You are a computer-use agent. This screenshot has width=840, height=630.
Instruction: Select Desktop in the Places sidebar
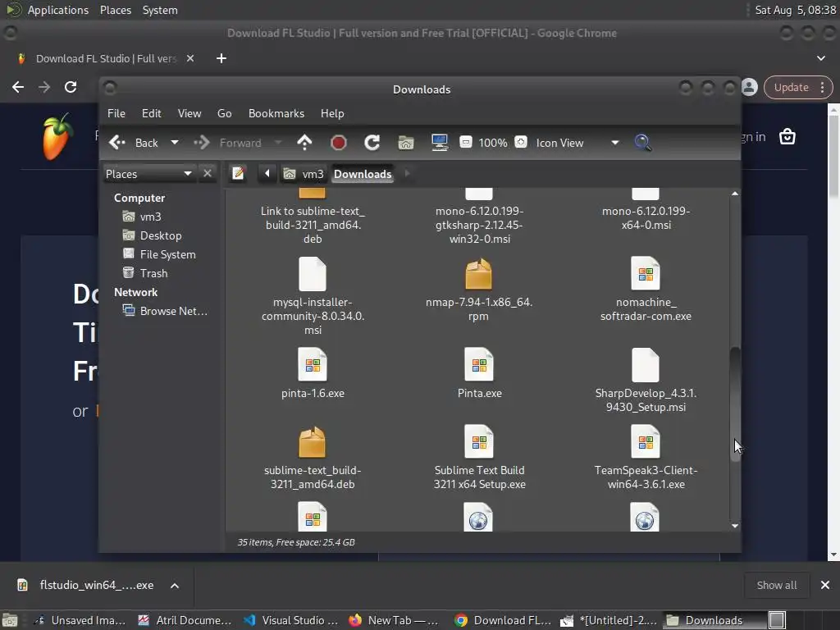point(160,235)
